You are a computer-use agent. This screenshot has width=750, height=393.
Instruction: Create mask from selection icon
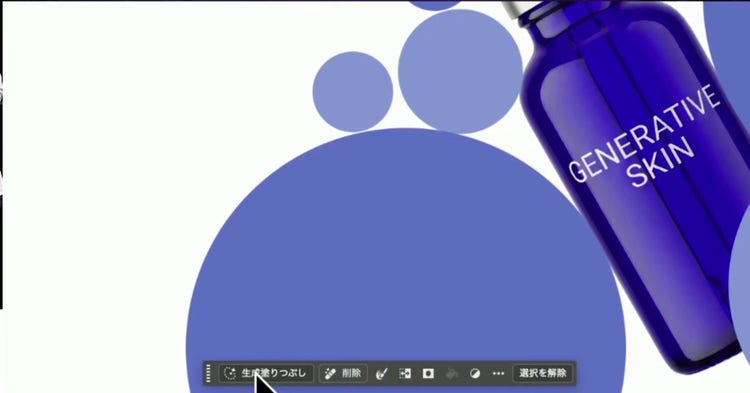pyautogui.click(x=428, y=373)
